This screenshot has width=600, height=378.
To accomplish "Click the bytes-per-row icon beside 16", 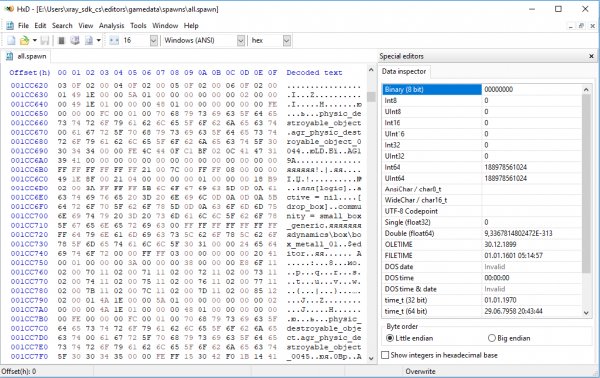I will [x=114, y=41].
